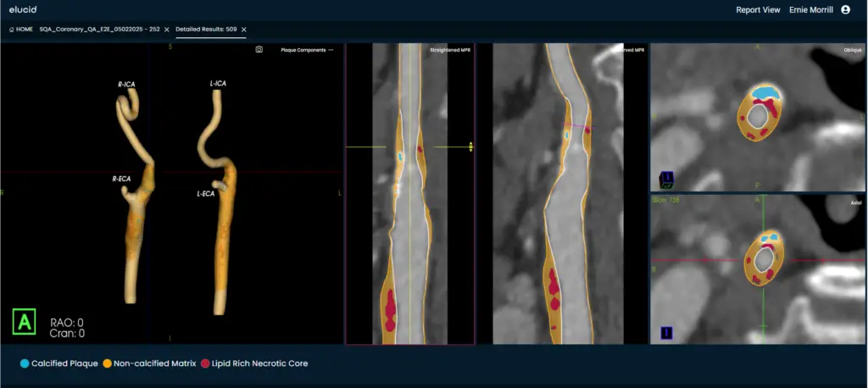Close the SQA_Coronary_QA_E2E_05022025 - 252 tab
The width and height of the screenshot is (868, 388).
point(167,30)
